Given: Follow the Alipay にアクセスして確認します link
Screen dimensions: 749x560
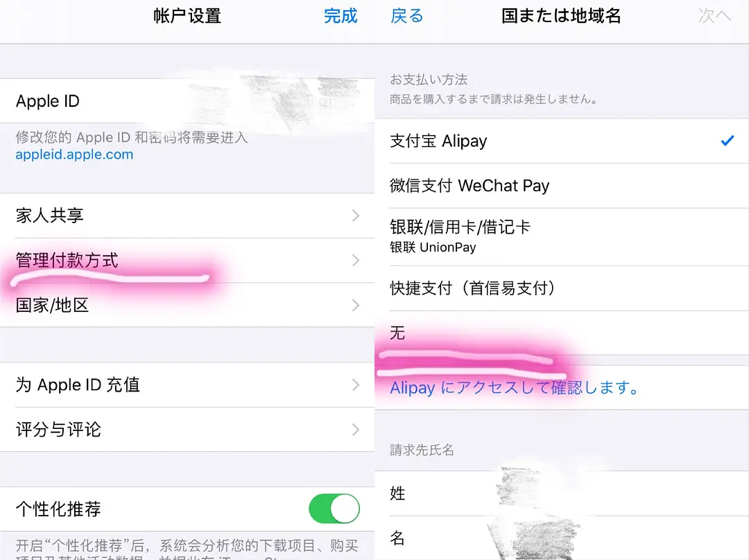Looking at the screenshot, I should pyautogui.click(x=515, y=387).
